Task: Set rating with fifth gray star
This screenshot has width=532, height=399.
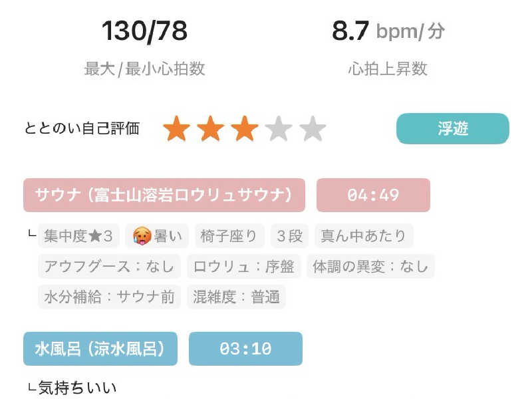Action: [313, 128]
